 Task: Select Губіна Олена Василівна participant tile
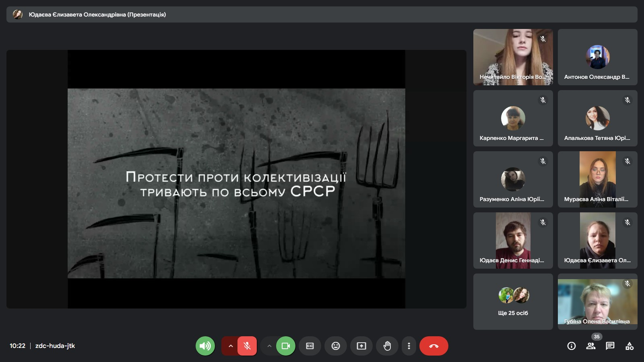click(598, 302)
